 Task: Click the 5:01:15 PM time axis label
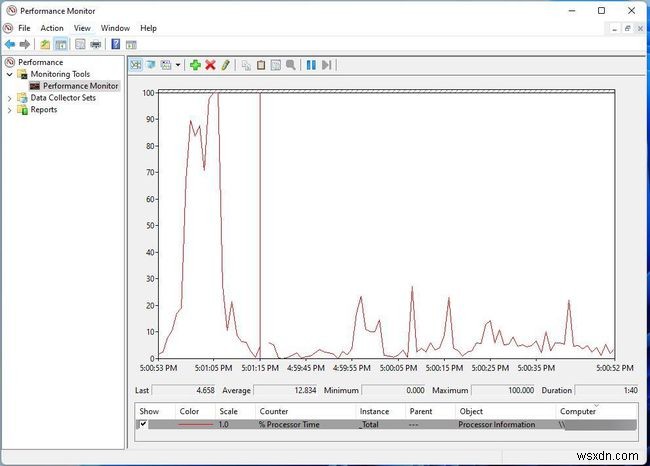click(x=260, y=368)
